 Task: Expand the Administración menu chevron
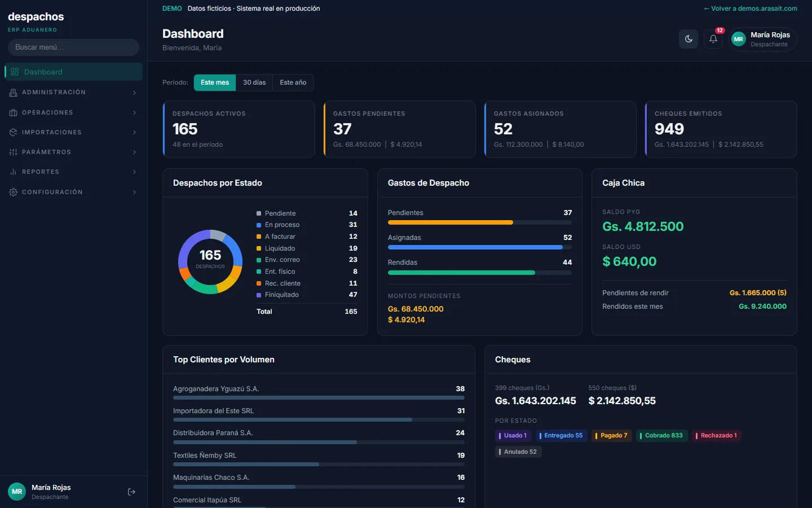[134, 93]
